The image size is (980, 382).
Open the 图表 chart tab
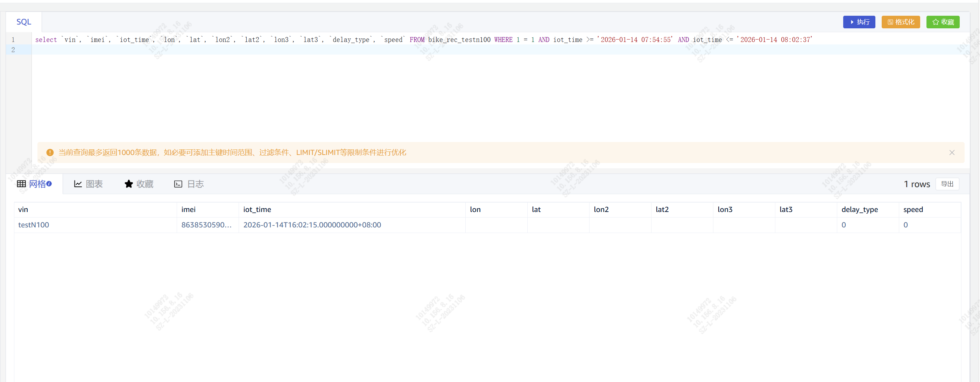(x=88, y=184)
